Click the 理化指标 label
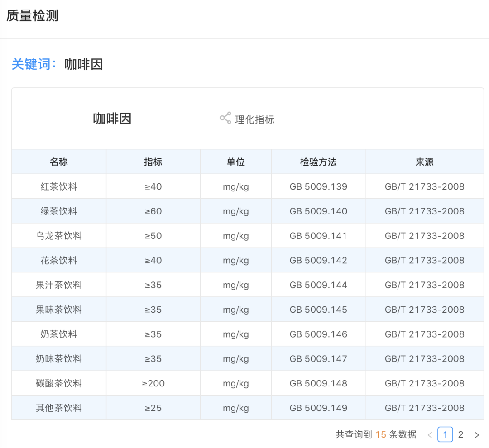The height and width of the screenshot is (448, 489). pyautogui.click(x=254, y=119)
